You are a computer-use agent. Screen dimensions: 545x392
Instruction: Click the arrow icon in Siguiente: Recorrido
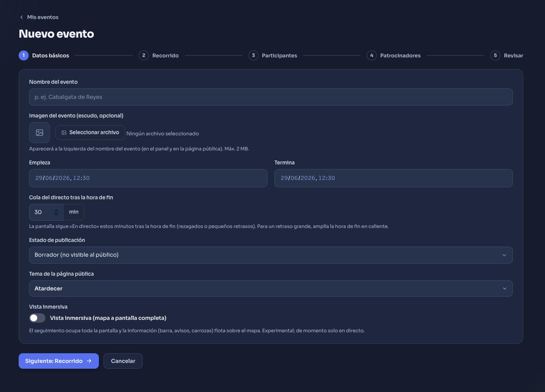pos(89,361)
